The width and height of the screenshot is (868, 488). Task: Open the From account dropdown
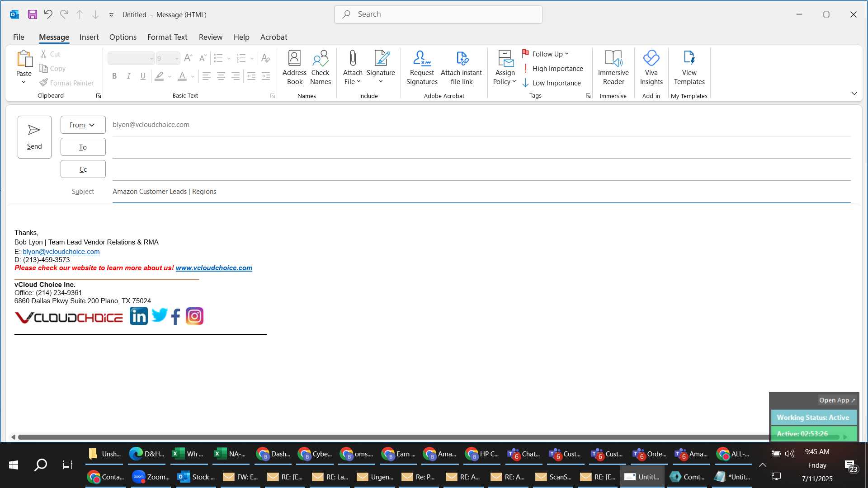pyautogui.click(x=83, y=125)
